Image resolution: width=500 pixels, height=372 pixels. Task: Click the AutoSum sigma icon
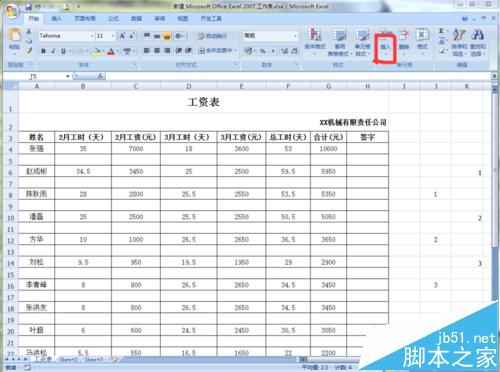click(441, 31)
